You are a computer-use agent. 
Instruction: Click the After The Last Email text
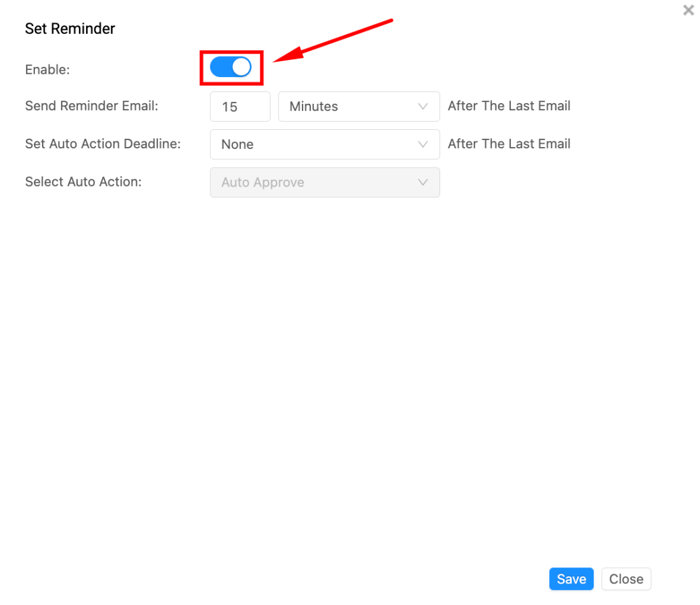coord(508,106)
